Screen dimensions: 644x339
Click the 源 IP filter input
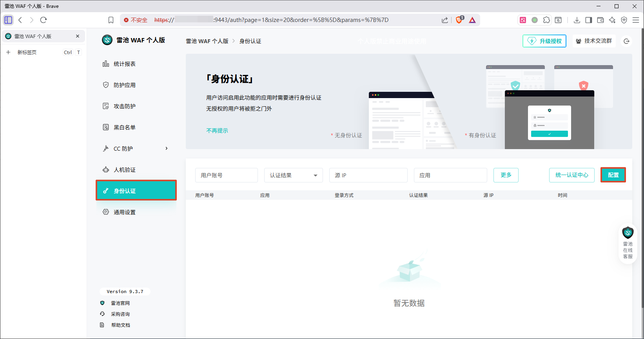click(x=368, y=175)
